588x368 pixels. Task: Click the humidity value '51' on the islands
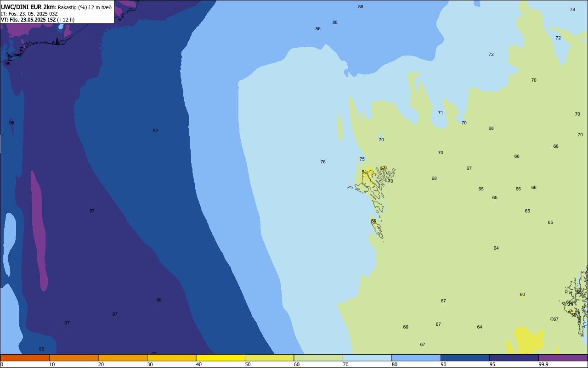point(364,172)
